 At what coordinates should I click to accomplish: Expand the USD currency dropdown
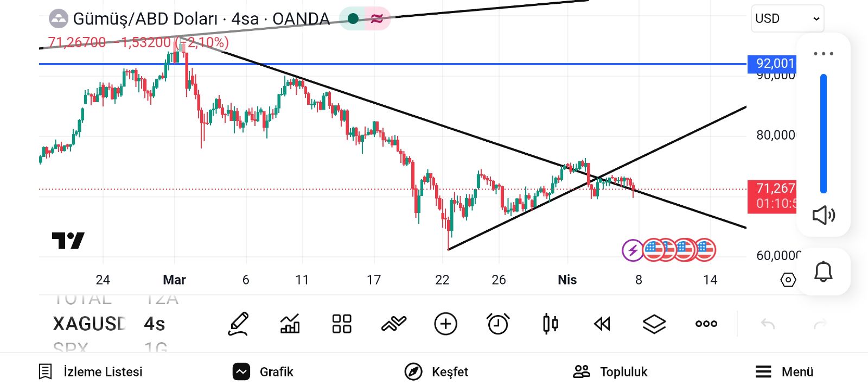coord(787,18)
